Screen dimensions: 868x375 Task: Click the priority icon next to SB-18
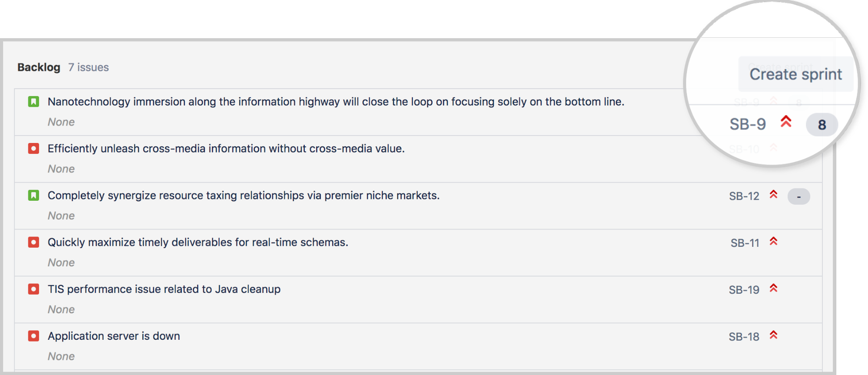point(774,336)
